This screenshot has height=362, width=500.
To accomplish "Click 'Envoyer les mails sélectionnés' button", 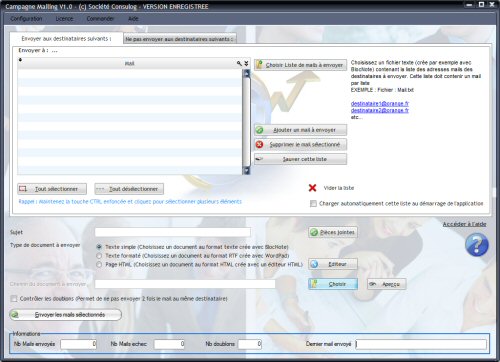I will pos(66,315).
